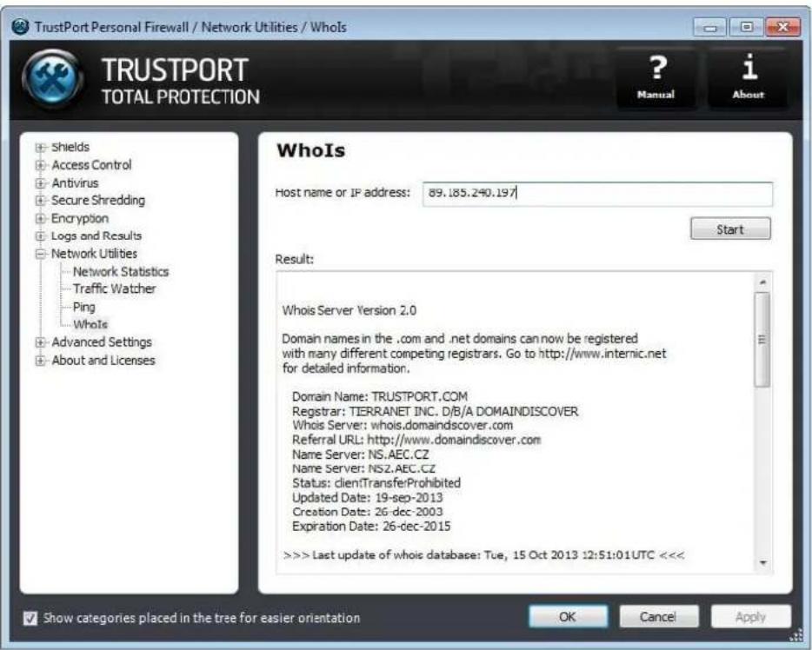
Task: Select Logs and Results category
Action: tap(97, 236)
